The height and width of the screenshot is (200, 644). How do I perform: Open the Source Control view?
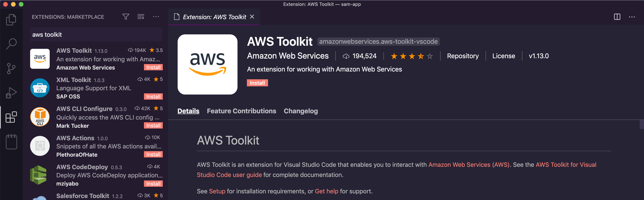pyautogui.click(x=11, y=68)
